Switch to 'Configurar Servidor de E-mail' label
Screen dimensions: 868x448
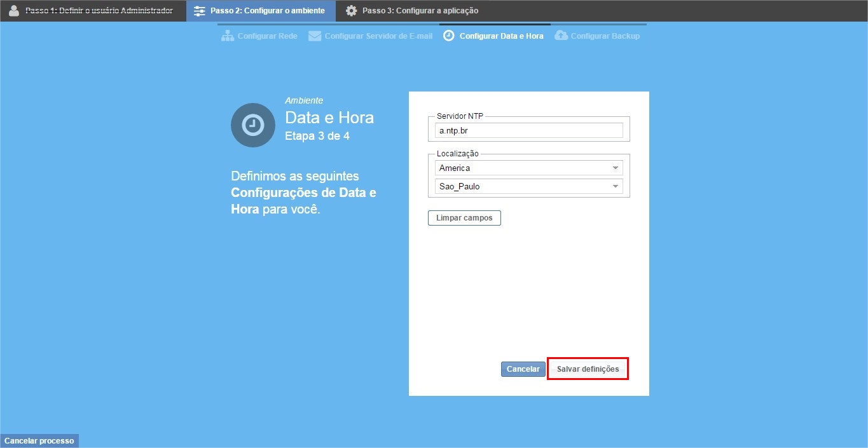coord(378,36)
